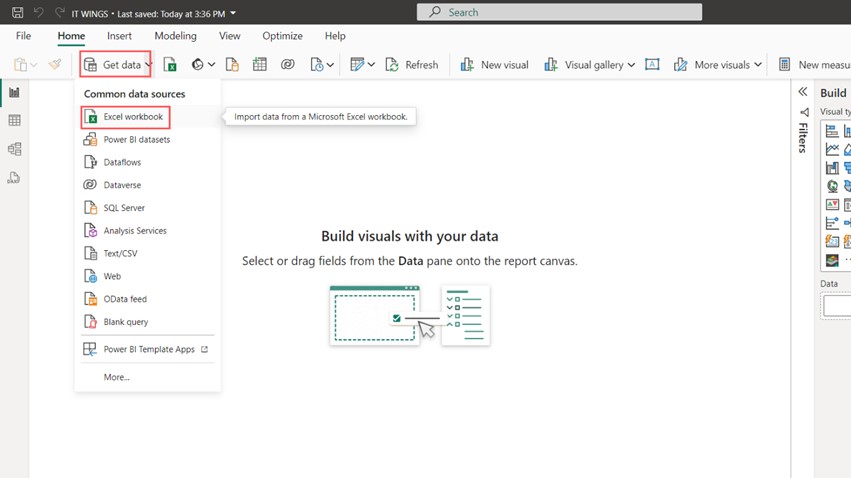Screen dimensions: 851x478
Task: Click the More visuals button
Action: click(x=712, y=65)
